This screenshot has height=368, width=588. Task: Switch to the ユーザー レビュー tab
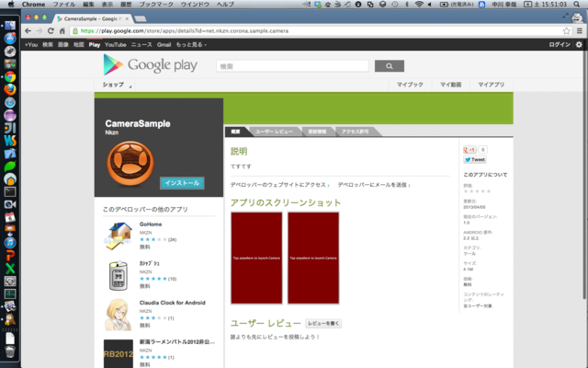[x=274, y=132]
